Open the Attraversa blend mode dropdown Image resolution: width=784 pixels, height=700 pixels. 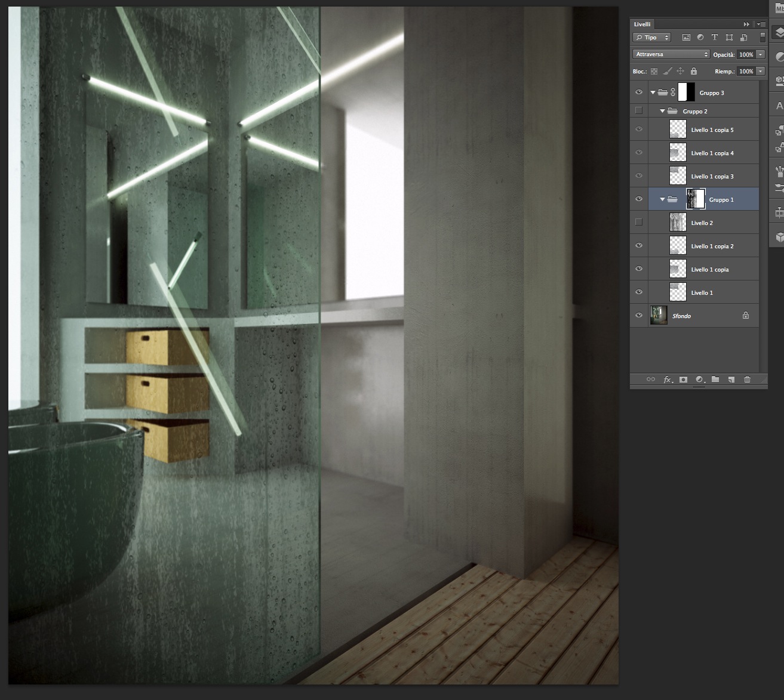click(x=671, y=54)
